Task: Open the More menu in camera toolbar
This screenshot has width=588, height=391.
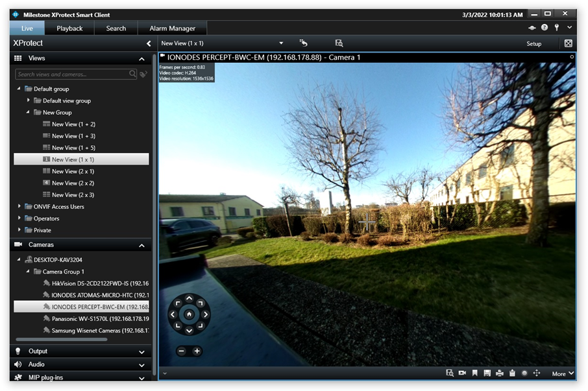Action: 559,373
